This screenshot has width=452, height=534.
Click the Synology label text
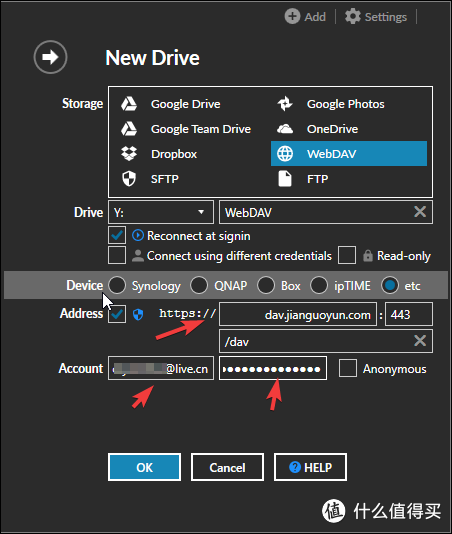click(156, 286)
